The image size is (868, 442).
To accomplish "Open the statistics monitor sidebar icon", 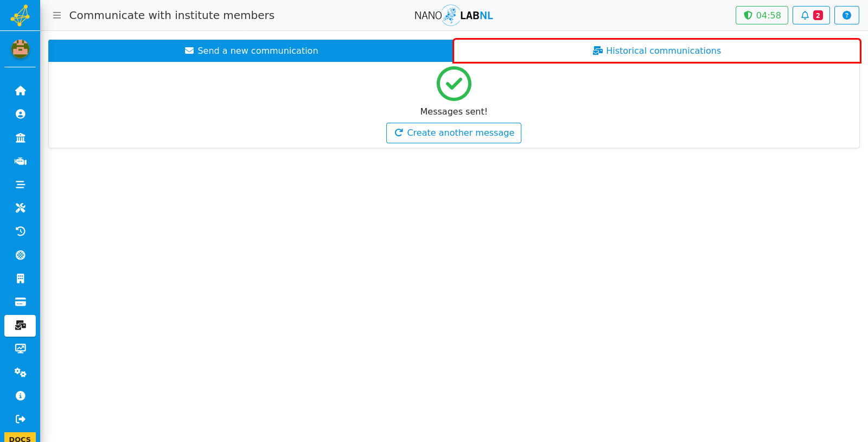I will (x=20, y=349).
